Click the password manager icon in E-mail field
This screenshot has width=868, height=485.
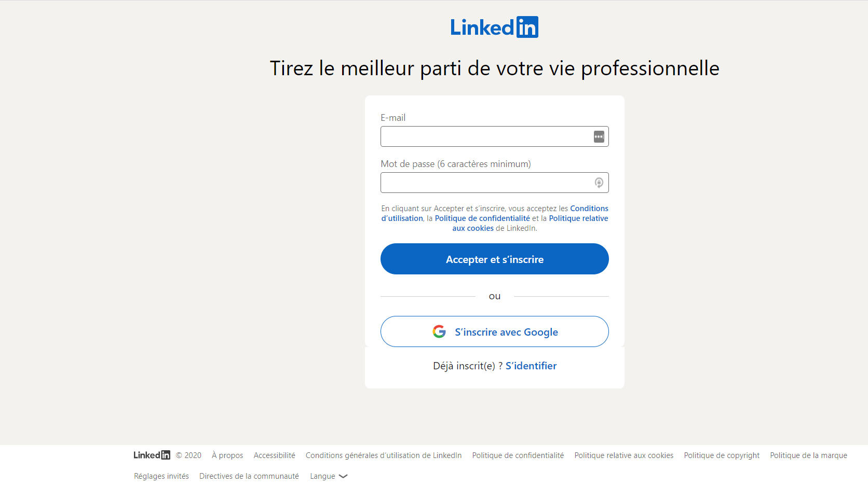[599, 136]
